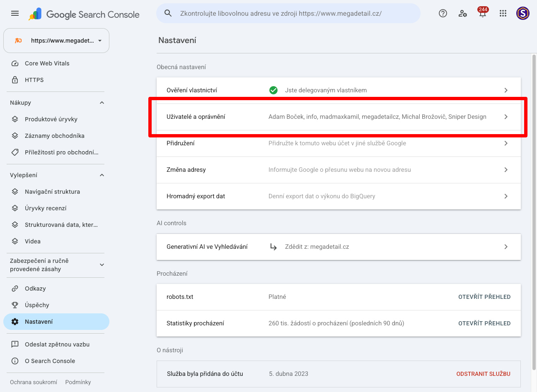Open the Úspěchy page
Viewport: 537px width, 392px height.
56,305
